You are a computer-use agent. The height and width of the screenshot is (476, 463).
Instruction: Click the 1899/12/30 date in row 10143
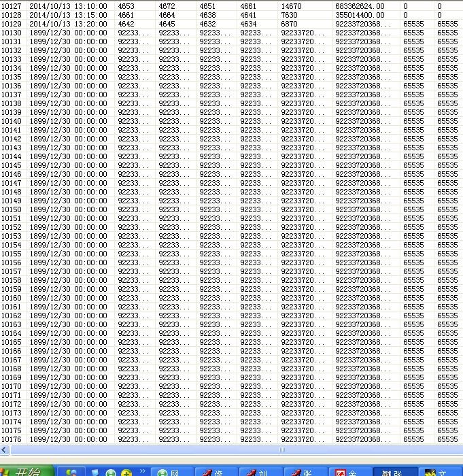[x=68, y=148]
